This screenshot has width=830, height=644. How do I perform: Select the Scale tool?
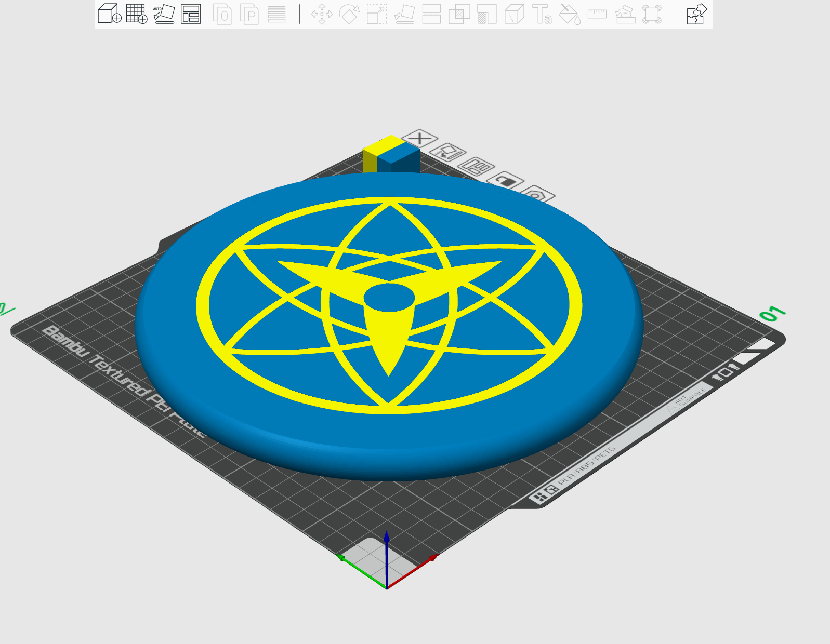click(377, 14)
